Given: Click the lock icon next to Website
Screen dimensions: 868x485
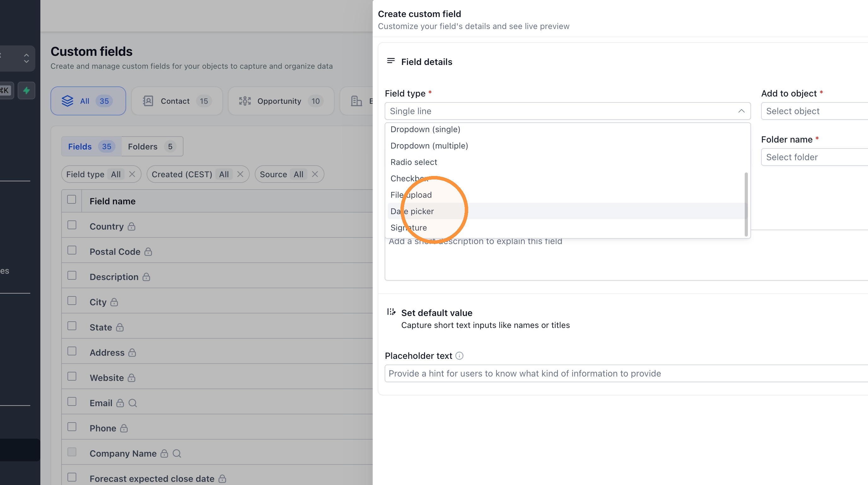Looking at the screenshot, I should [x=131, y=378].
